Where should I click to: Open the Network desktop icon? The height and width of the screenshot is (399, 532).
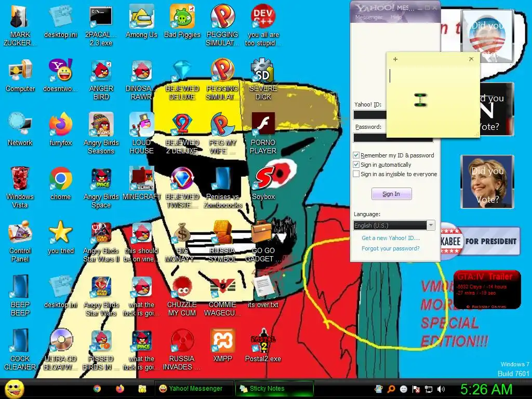click(x=20, y=129)
